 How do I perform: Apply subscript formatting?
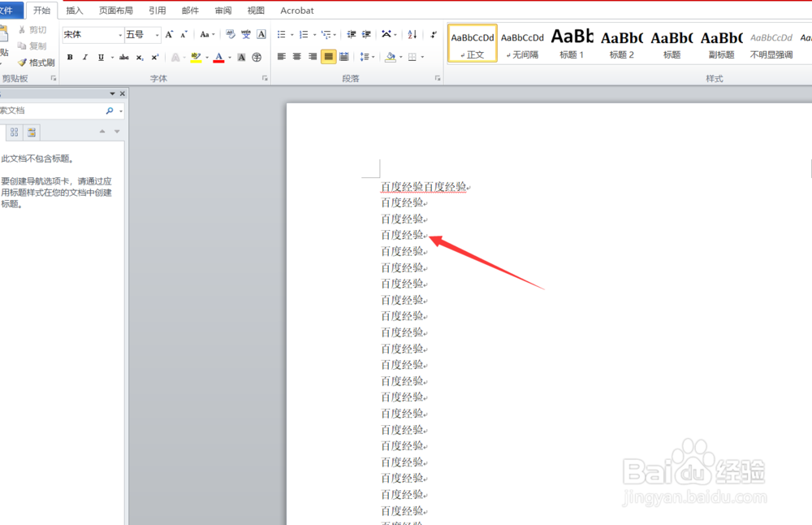coord(140,57)
